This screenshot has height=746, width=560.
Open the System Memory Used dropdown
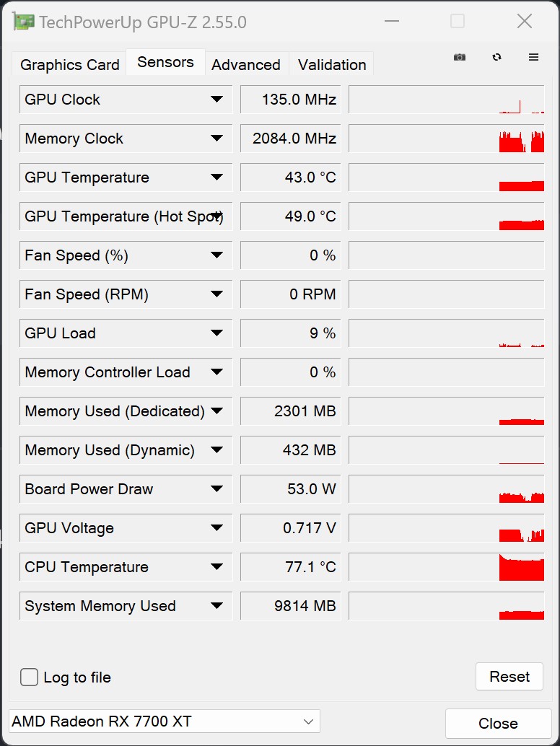[x=216, y=606]
